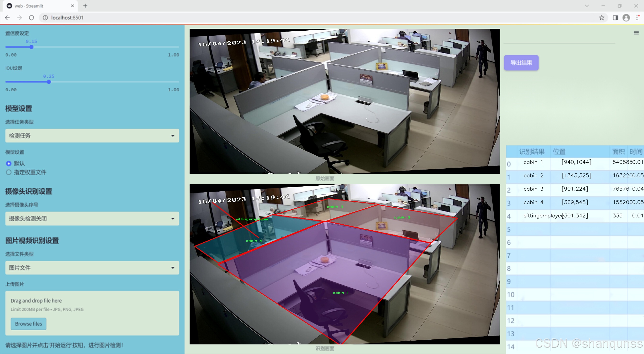Select the 默认 radio option
This screenshot has height=354, width=644.
click(9, 163)
